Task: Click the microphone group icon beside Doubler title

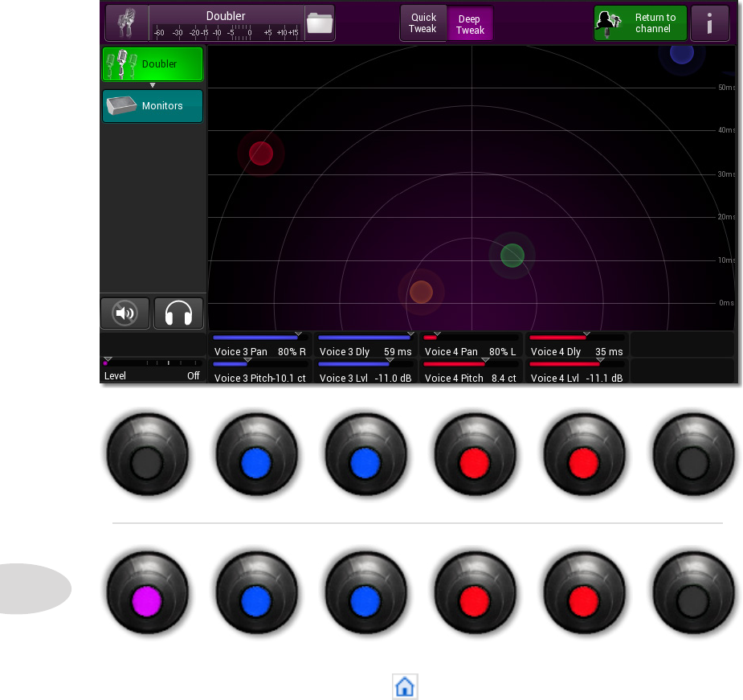Action: coord(127,23)
